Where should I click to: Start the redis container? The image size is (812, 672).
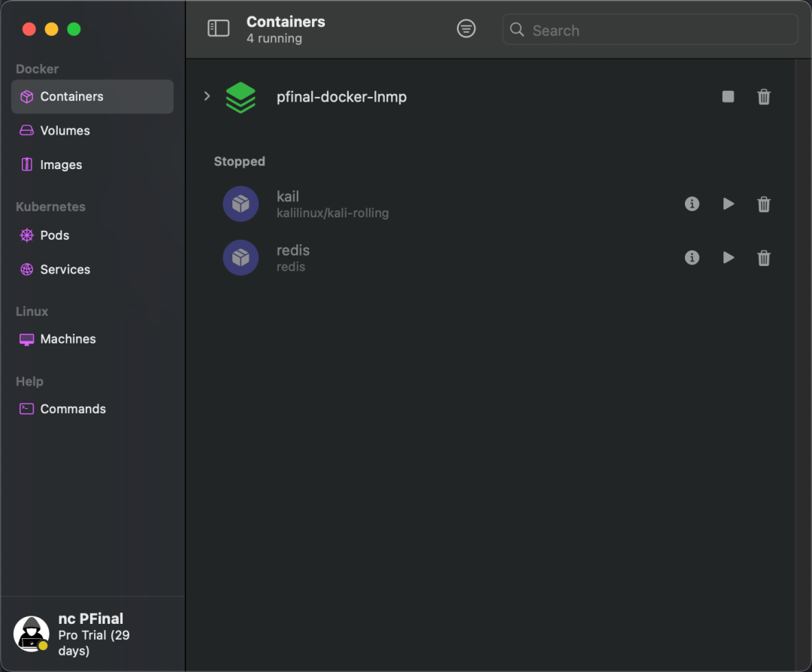coord(728,258)
